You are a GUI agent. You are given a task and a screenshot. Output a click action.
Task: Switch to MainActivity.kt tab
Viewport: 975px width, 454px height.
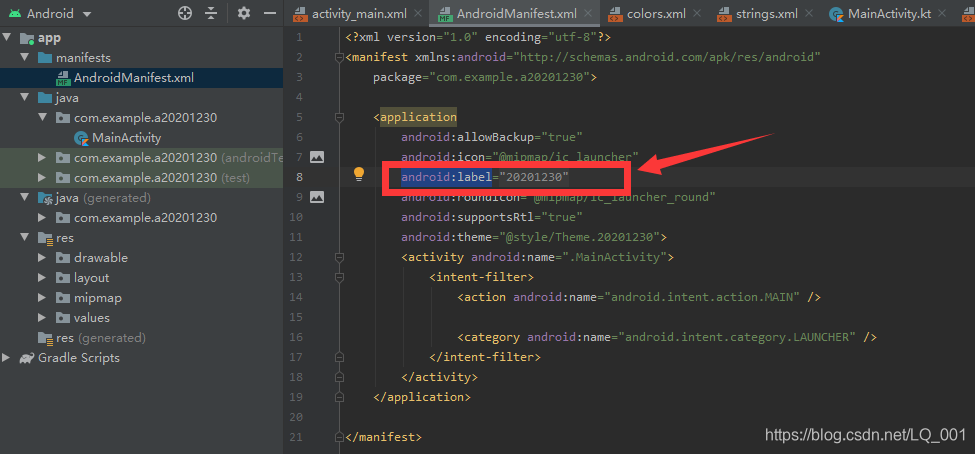click(889, 14)
